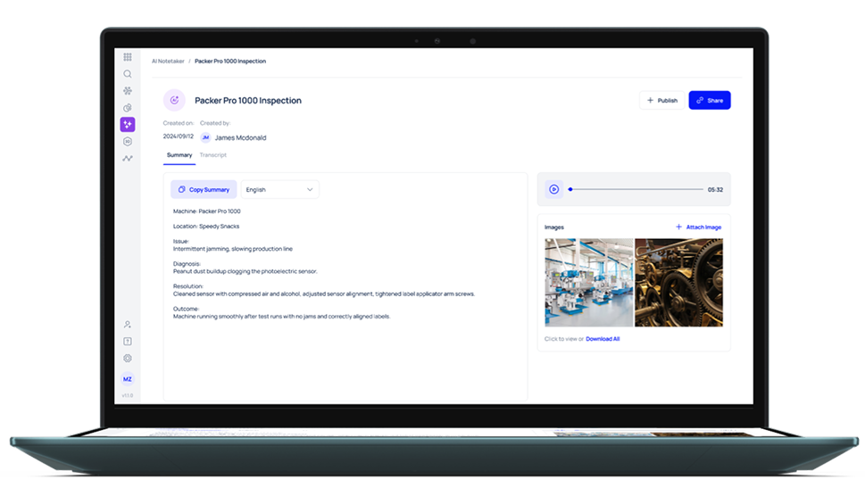The image size is (865, 504).
Task: Click the 05:32 audio duration
Action: click(715, 190)
